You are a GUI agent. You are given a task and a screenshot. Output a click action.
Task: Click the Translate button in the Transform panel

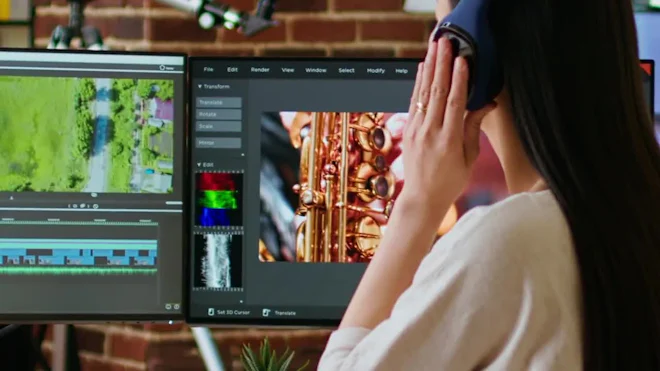[218, 102]
